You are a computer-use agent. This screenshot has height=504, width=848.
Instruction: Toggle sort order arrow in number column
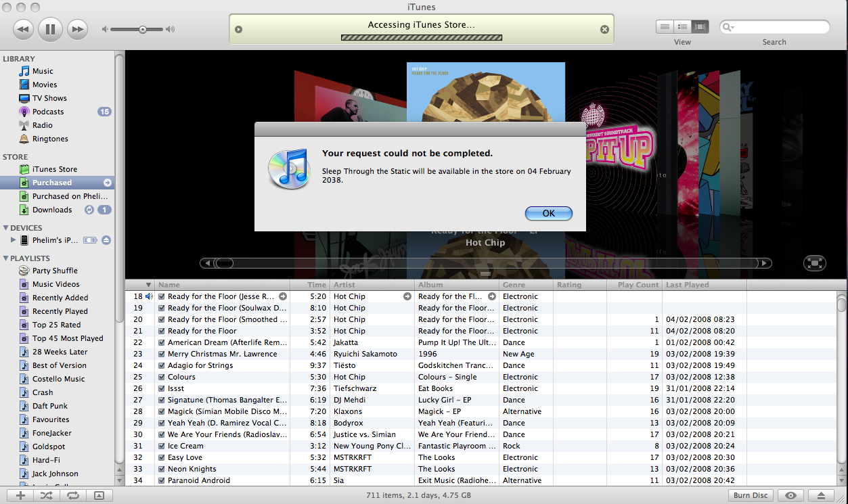pos(148,285)
